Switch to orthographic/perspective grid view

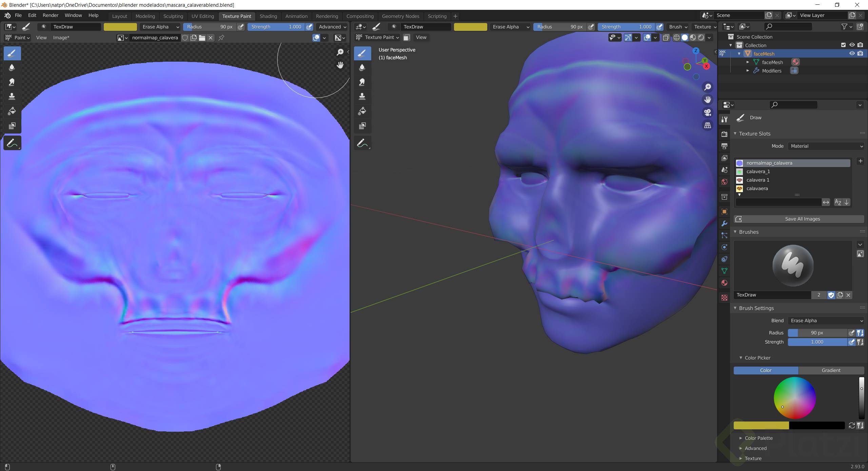click(708, 125)
